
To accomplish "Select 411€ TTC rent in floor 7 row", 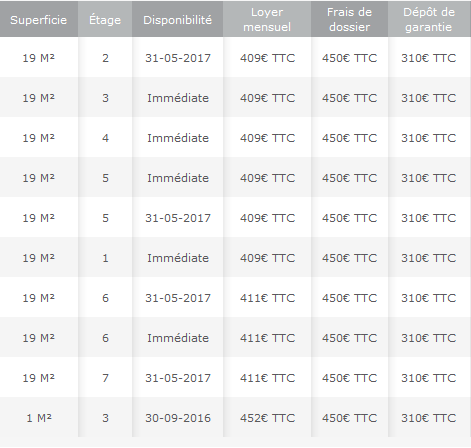I will click(x=267, y=378).
